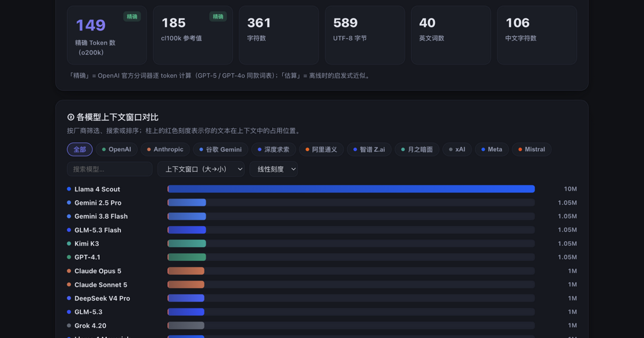Image resolution: width=644 pixels, height=338 pixels.
Task: Click the 精确 badge on the 149 card
Action: coord(132,17)
